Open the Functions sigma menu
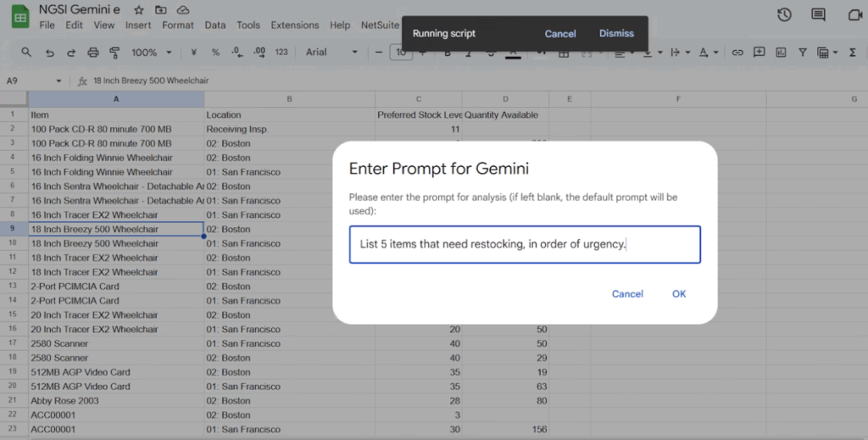 (853, 53)
